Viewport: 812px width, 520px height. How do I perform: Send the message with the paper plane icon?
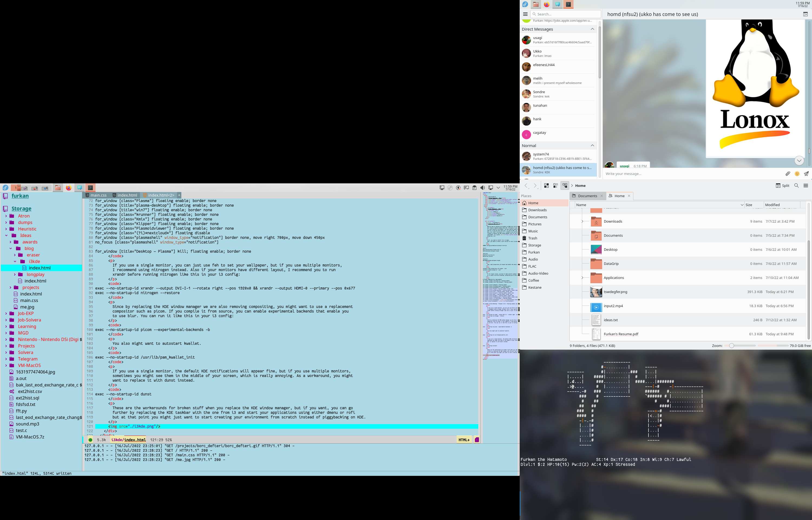(x=807, y=174)
